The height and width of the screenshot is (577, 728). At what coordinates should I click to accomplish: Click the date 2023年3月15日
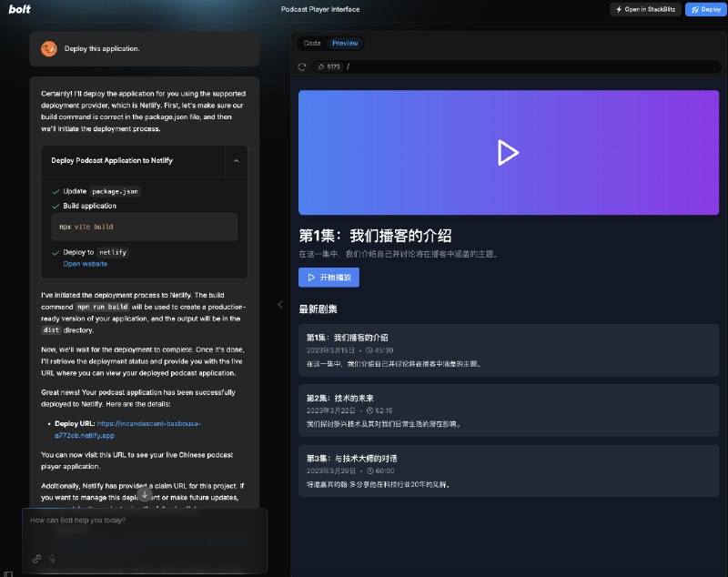[x=330, y=350]
